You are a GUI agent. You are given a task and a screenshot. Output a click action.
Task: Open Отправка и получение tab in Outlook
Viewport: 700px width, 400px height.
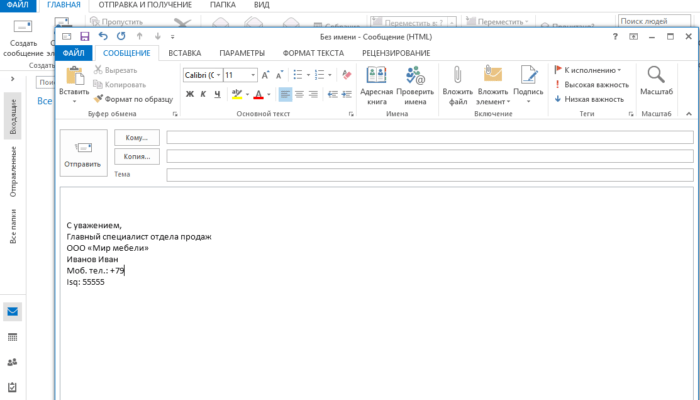click(145, 5)
